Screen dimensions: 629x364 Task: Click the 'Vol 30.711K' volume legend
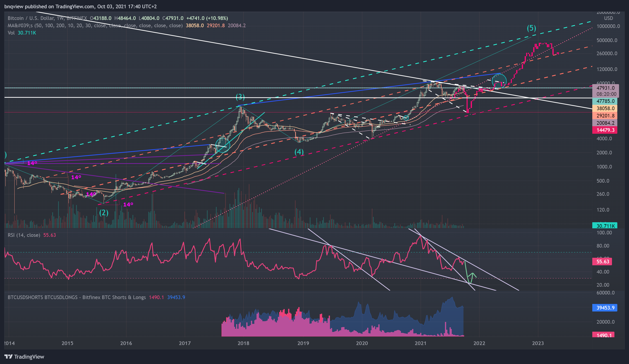[x=22, y=33]
